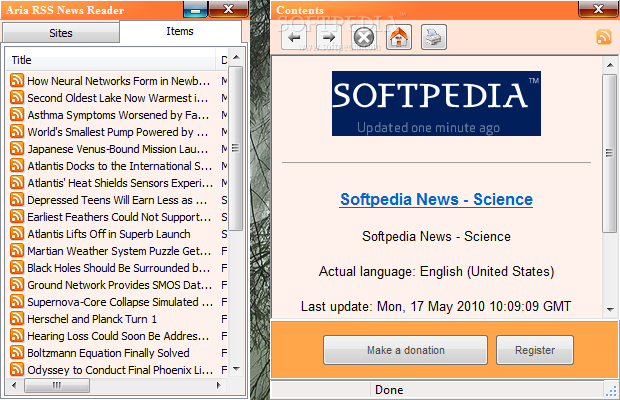This screenshot has height=400, width=620.
Task: Click the items list scroll left arrow
Action: [14, 385]
